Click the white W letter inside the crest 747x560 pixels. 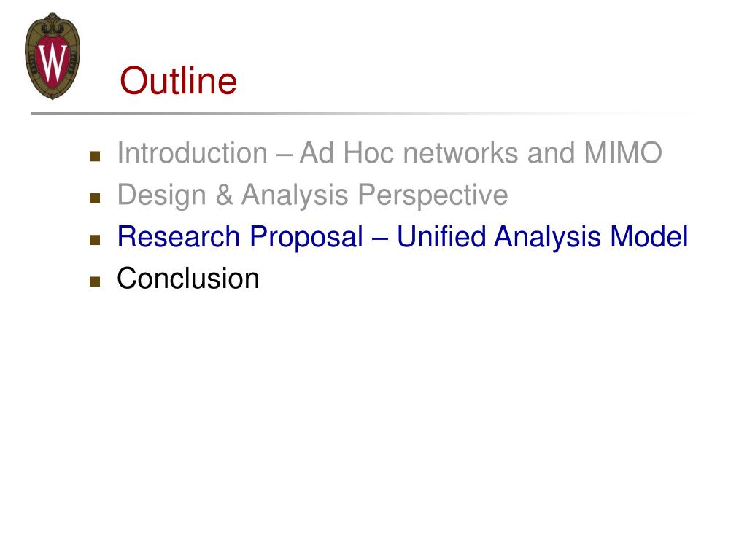[x=53, y=61]
